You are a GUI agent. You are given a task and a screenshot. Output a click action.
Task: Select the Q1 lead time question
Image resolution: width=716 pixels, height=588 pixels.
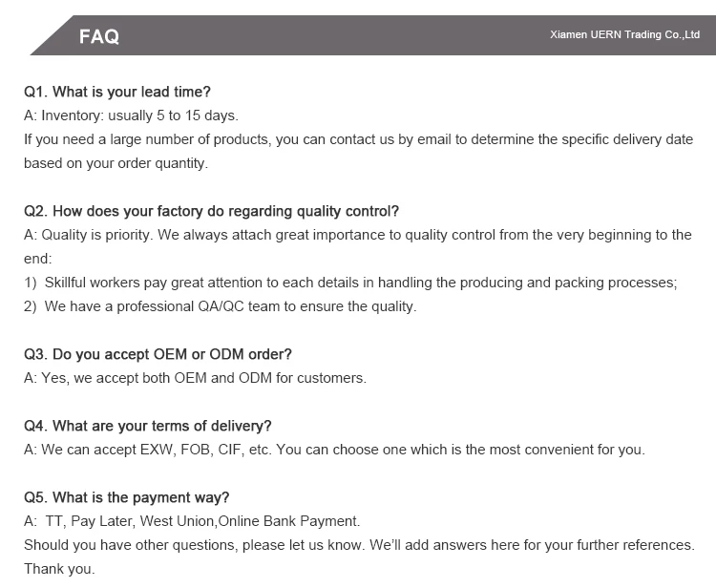pyautogui.click(x=117, y=92)
